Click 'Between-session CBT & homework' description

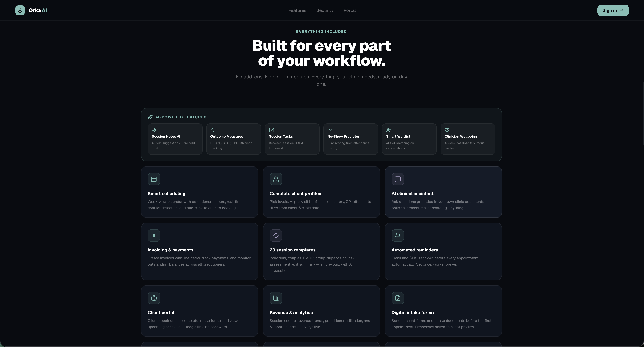pyautogui.click(x=286, y=145)
